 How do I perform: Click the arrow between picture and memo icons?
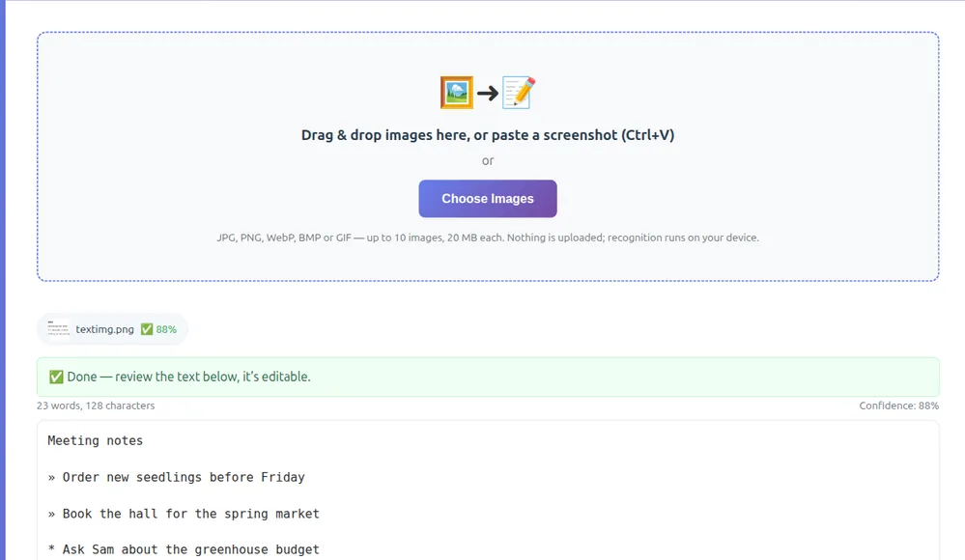[488, 94]
